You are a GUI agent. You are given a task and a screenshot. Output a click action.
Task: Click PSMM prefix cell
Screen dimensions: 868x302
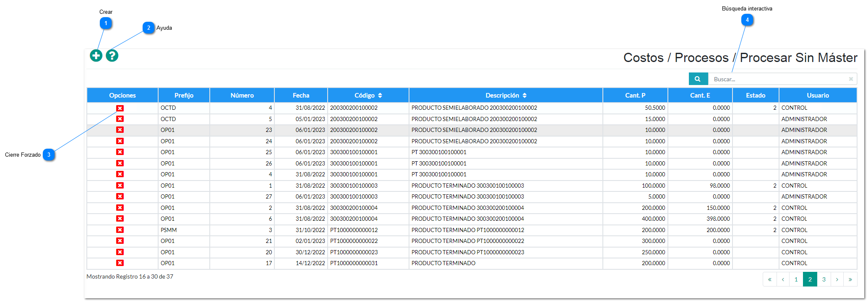[184, 230]
